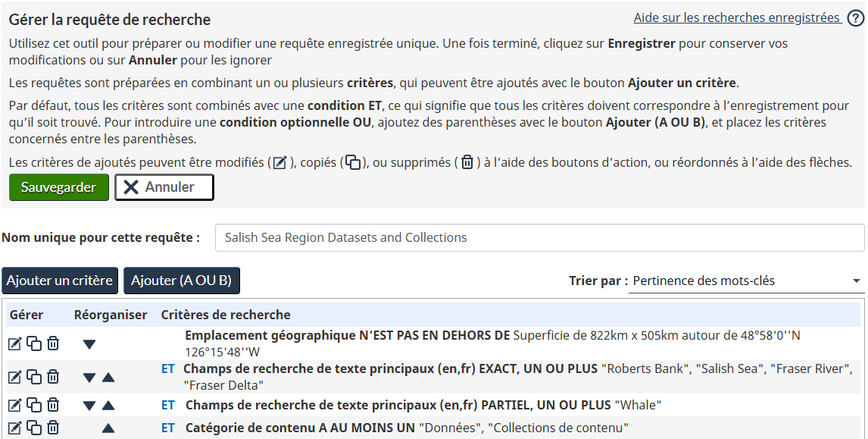This screenshot has height=439, width=868.
Task: Copy the Whale search criterion
Action: point(33,404)
